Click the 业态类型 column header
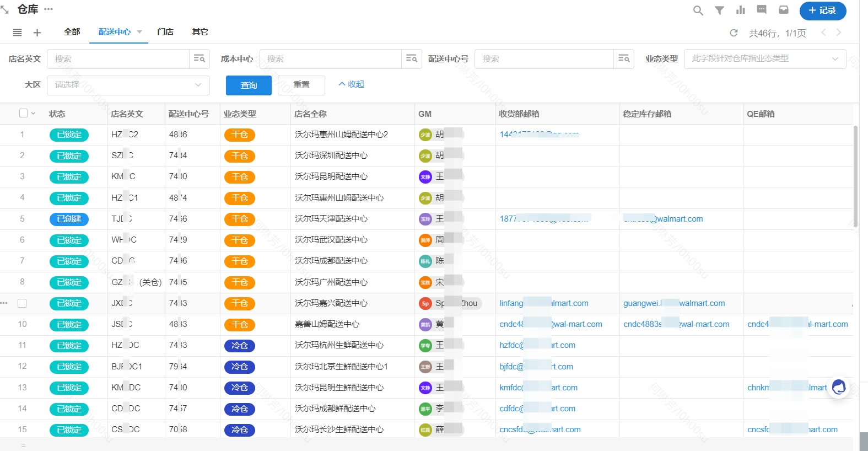The image size is (868, 451). pos(240,114)
